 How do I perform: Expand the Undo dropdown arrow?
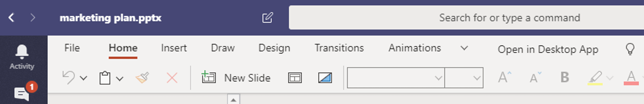(83, 78)
